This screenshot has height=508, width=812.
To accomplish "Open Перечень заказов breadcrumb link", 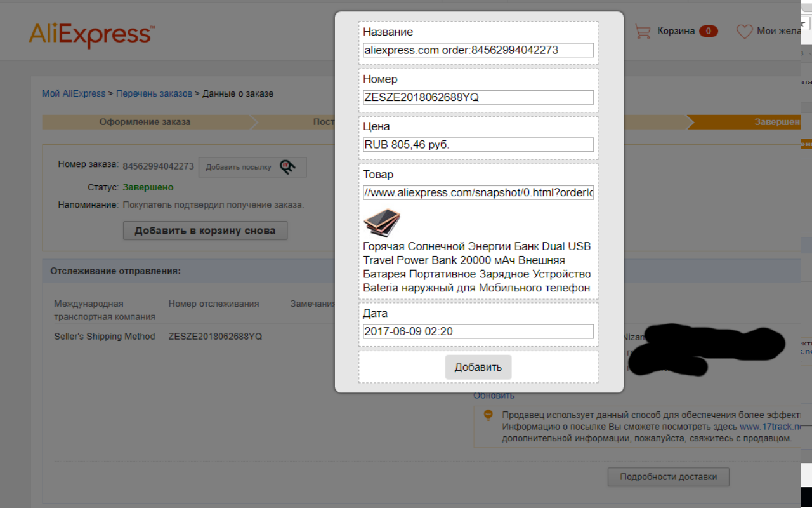I will click(154, 93).
